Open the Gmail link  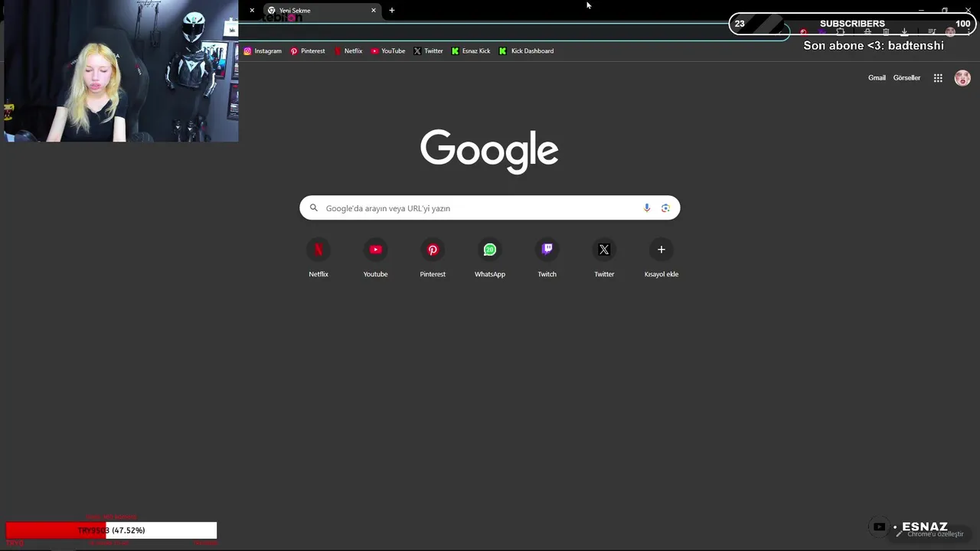click(877, 78)
